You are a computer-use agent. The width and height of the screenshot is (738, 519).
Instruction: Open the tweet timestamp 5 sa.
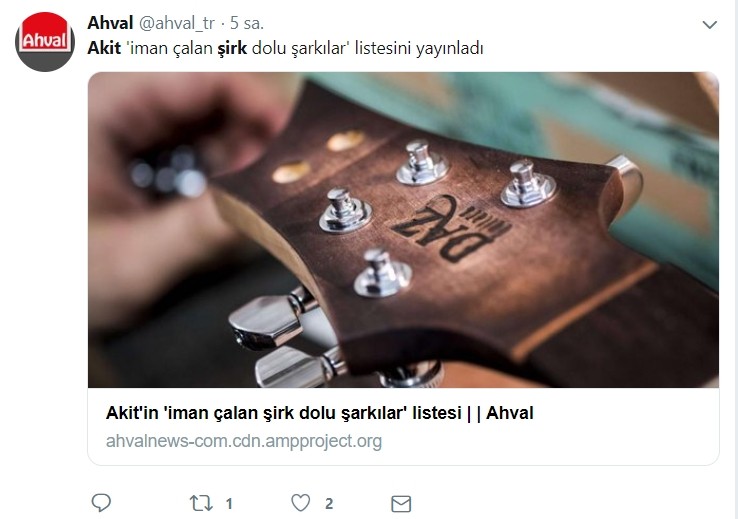[247, 23]
